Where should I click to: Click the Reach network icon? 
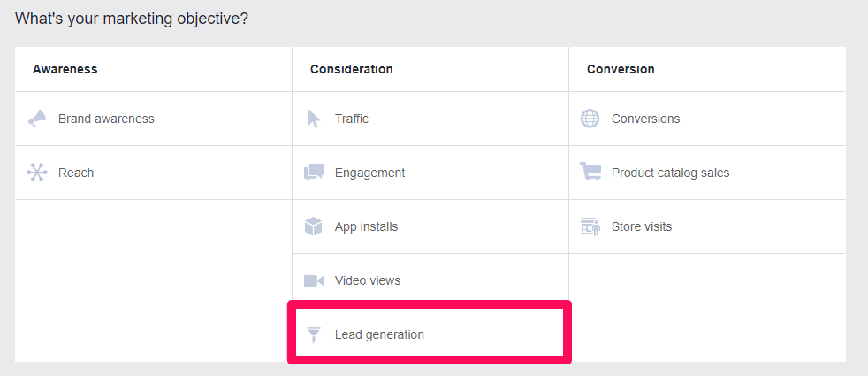[37, 173]
